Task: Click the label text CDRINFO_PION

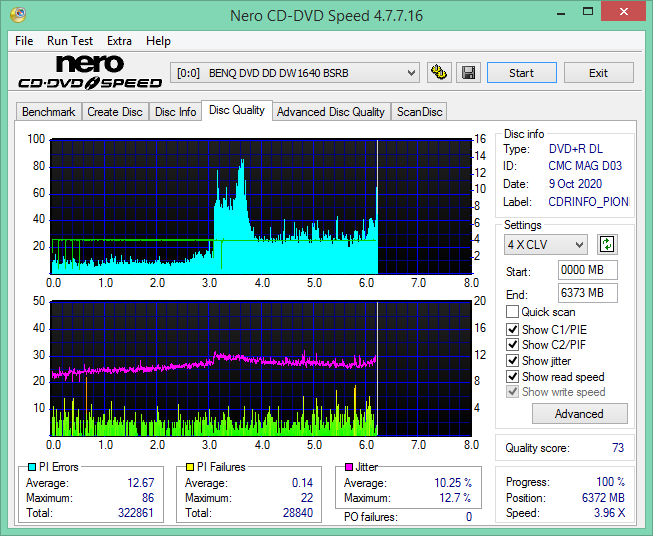Action: coord(588,202)
